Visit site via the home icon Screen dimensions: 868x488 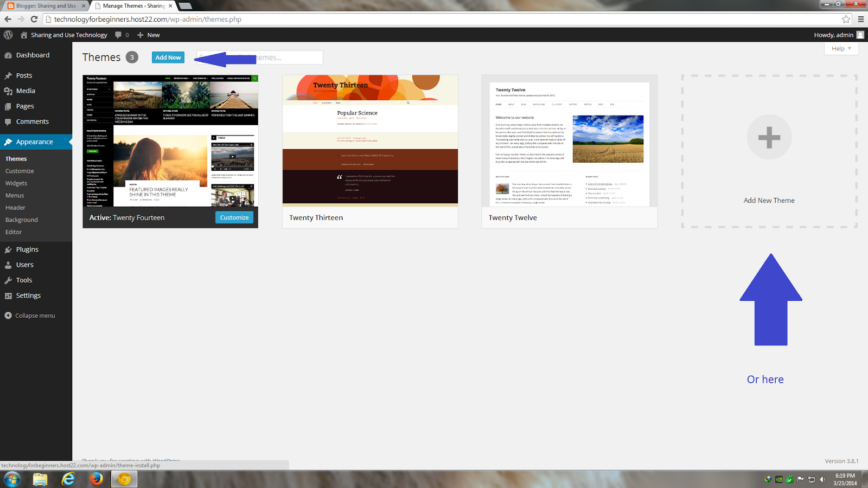pyautogui.click(x=24, y=35)
